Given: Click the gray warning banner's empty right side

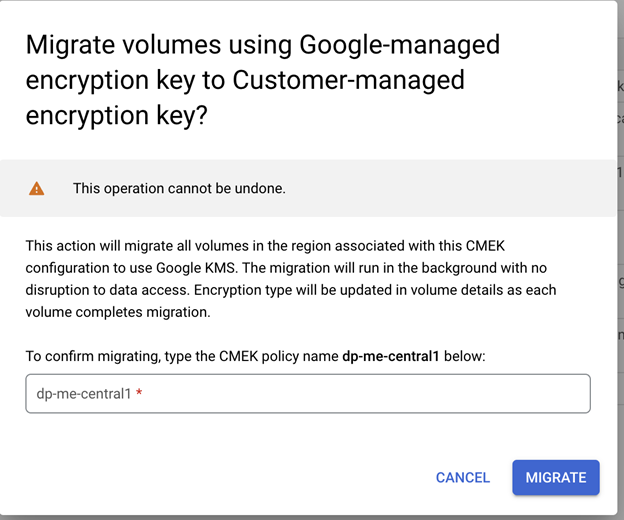Looking at the screenshot, I should coord(500,188).
